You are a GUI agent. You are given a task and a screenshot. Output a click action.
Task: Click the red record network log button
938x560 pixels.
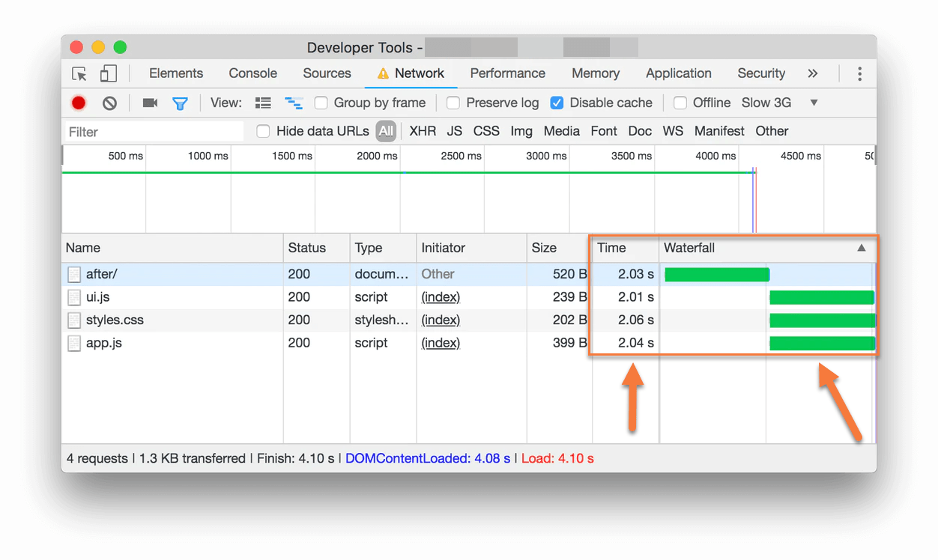pos(79,103)
